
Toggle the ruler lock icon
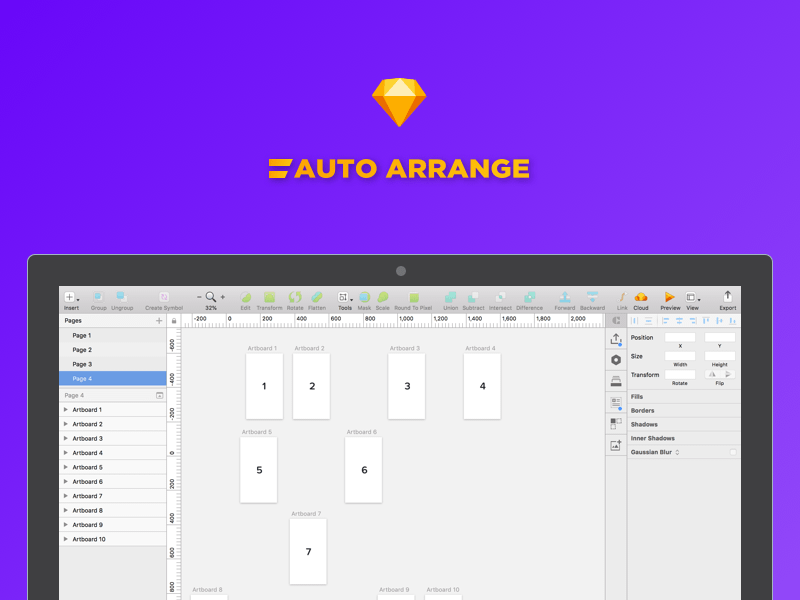click(x=174, y=321)
